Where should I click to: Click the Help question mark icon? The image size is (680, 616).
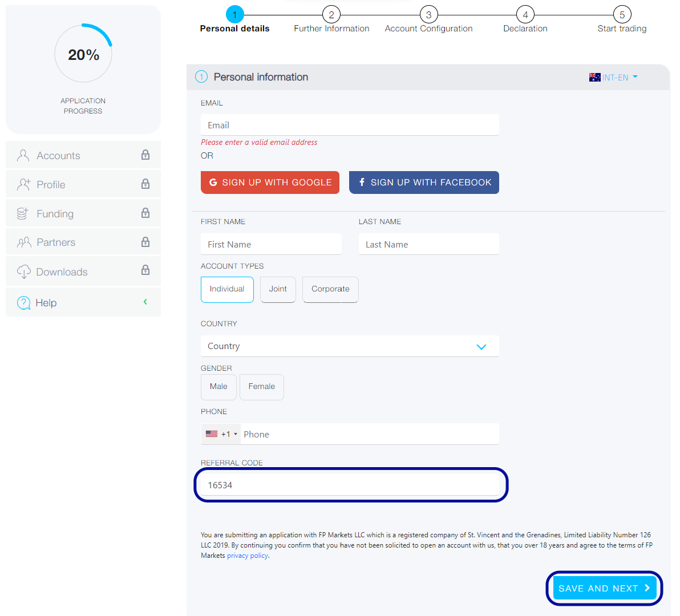[x=23, y=302]
